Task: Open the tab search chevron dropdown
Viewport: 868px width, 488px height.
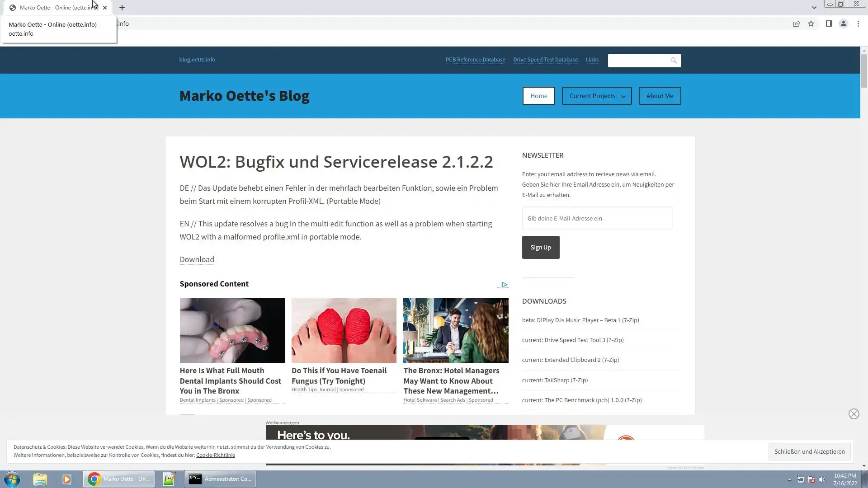Action: coord(814,8)
